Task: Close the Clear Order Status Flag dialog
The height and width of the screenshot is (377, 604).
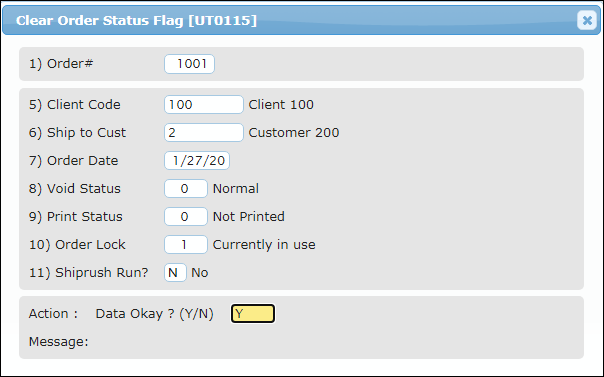Action: (x=587, y=20)
